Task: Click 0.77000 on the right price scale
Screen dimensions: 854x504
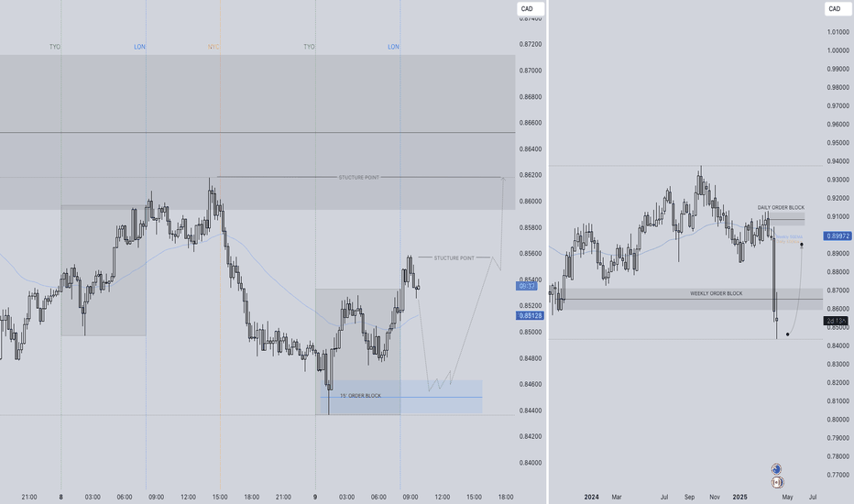Action: [x=838, y=475]
